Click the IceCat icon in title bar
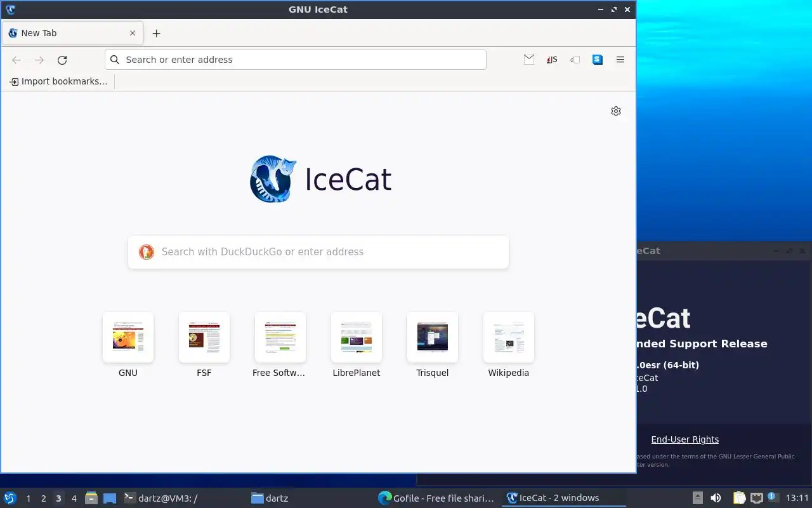 (x=10, y=10)
